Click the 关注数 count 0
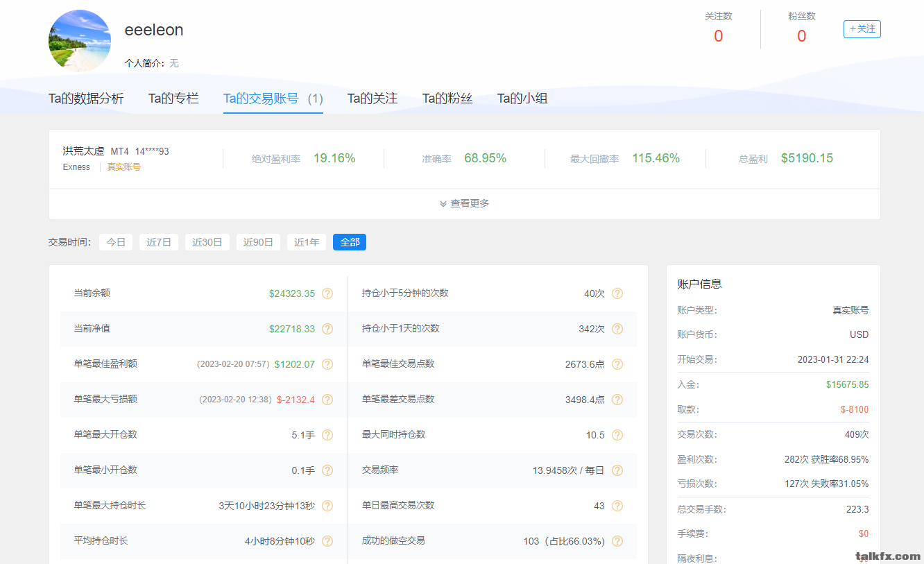Image resolution: width=924 pixels, height=564 pixels. click(x=719, y=36)
